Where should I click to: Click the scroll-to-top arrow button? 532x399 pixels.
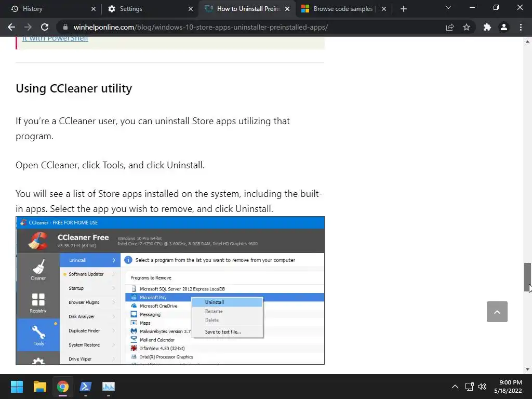(497, 312)
